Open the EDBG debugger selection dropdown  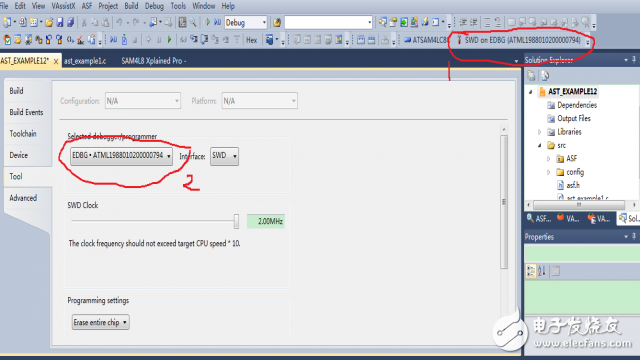pyautogui.click(x=121, y=156)
